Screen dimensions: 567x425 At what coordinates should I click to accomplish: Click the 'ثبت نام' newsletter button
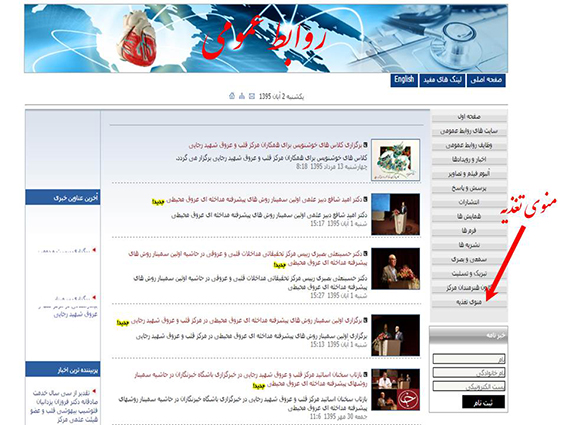483,402
